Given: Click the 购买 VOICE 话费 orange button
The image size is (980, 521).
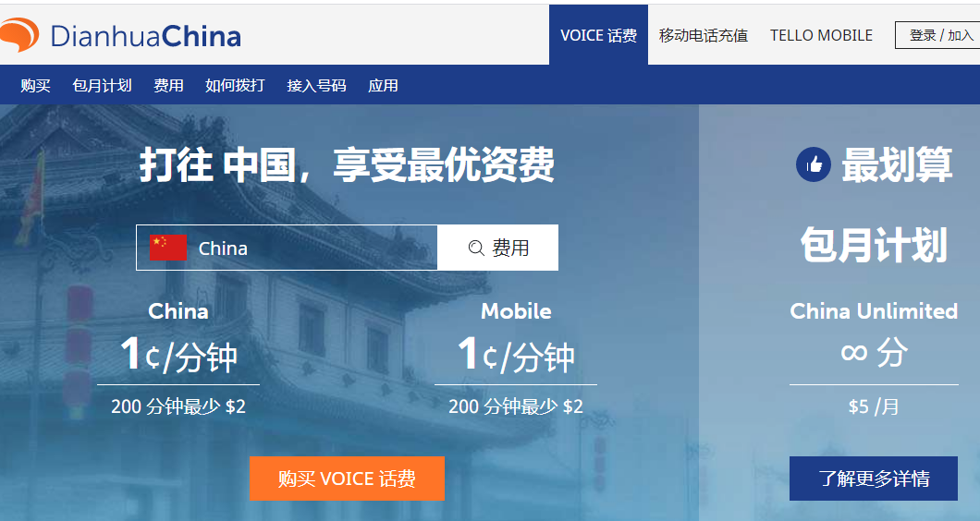Looking at the screenshot, I should (347, 479).
